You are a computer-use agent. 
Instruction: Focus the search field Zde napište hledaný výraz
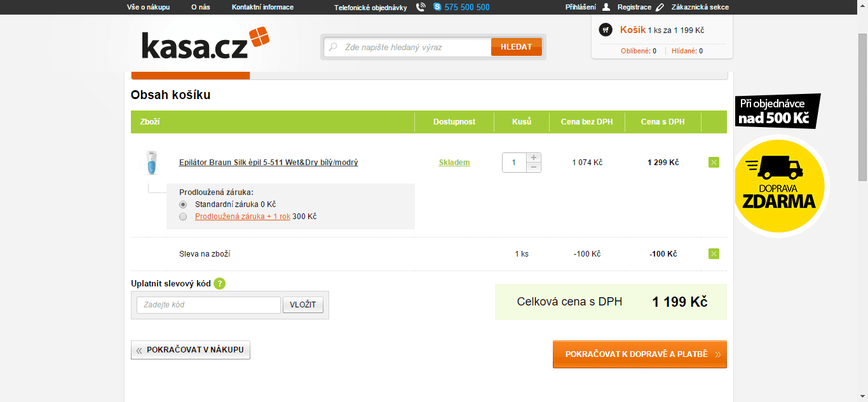[x=408, y=47]
